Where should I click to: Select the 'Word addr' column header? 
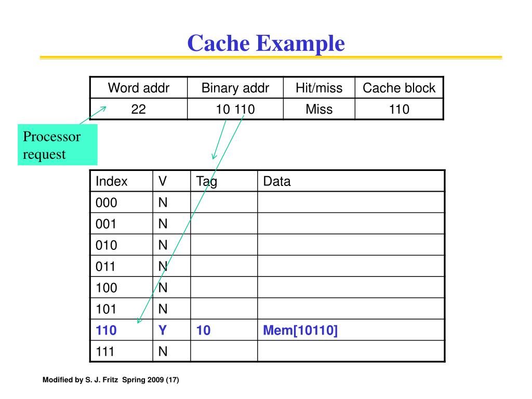coord(138,88)
